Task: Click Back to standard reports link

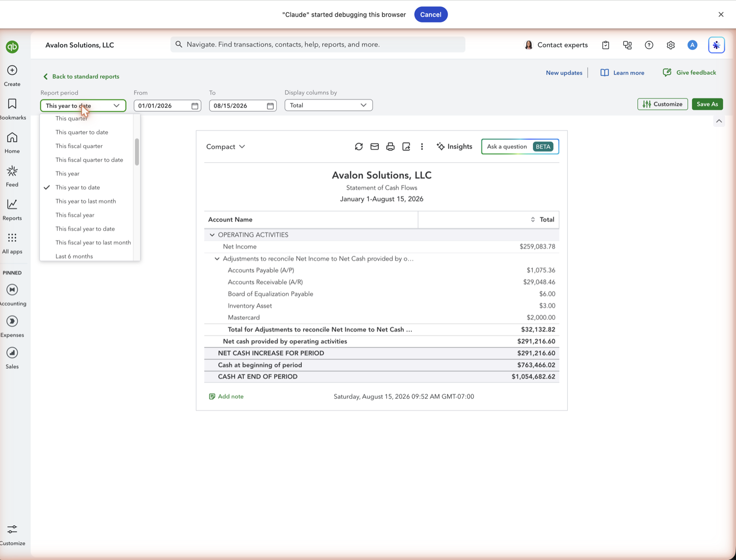Action: coord(81,76)
